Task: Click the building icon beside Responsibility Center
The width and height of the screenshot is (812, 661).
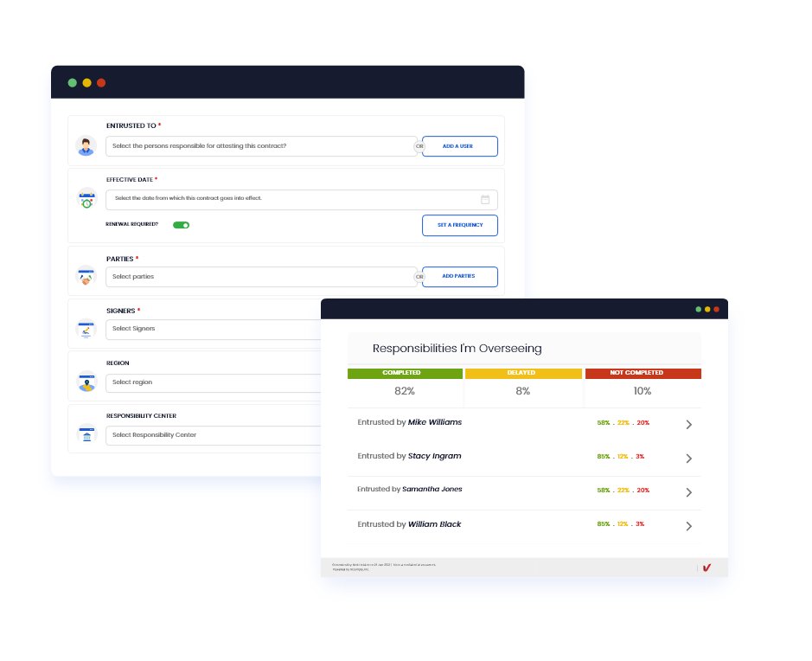Action: (x=86, y=433)
